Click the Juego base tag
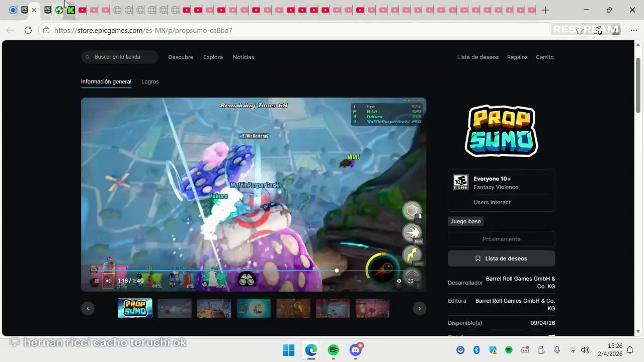The height and width of the screenshot is (362, 644). tap(465, 221)
